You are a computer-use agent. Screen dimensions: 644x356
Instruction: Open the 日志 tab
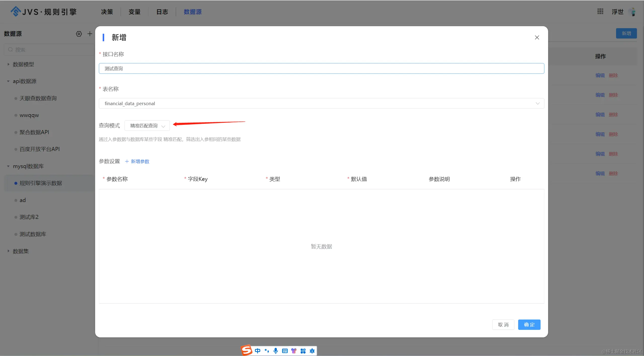(162, 12)
